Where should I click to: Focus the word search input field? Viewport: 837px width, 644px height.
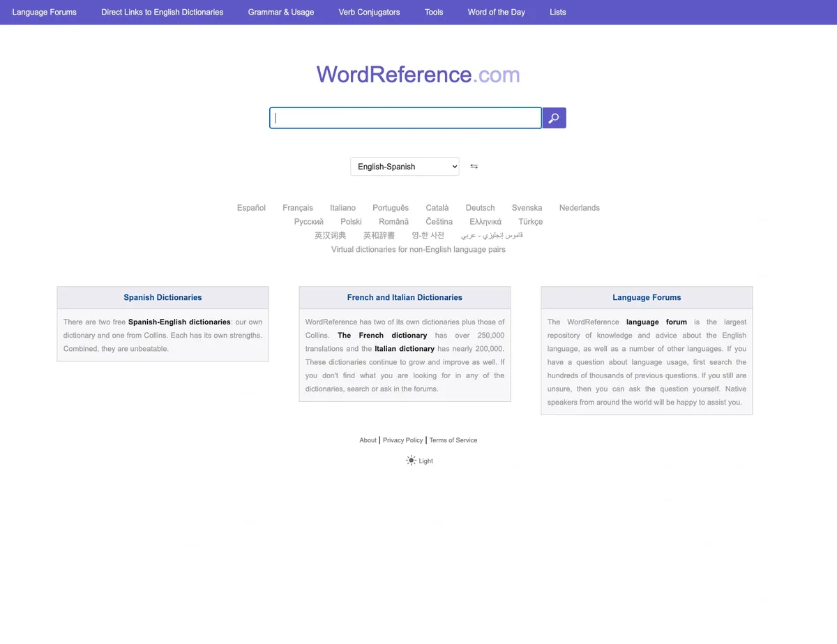[x=405, y=118]
